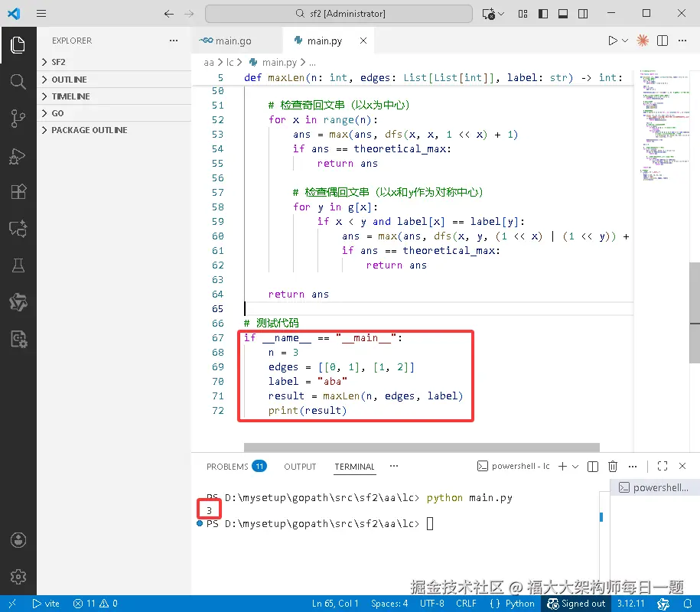Expand the SF2 folder section

pos(114,62)
